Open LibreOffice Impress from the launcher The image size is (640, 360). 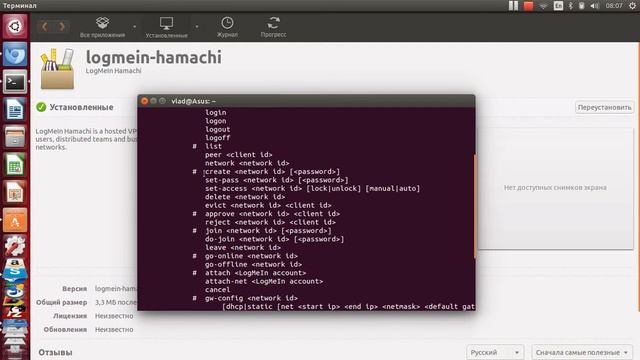point(15,192)
